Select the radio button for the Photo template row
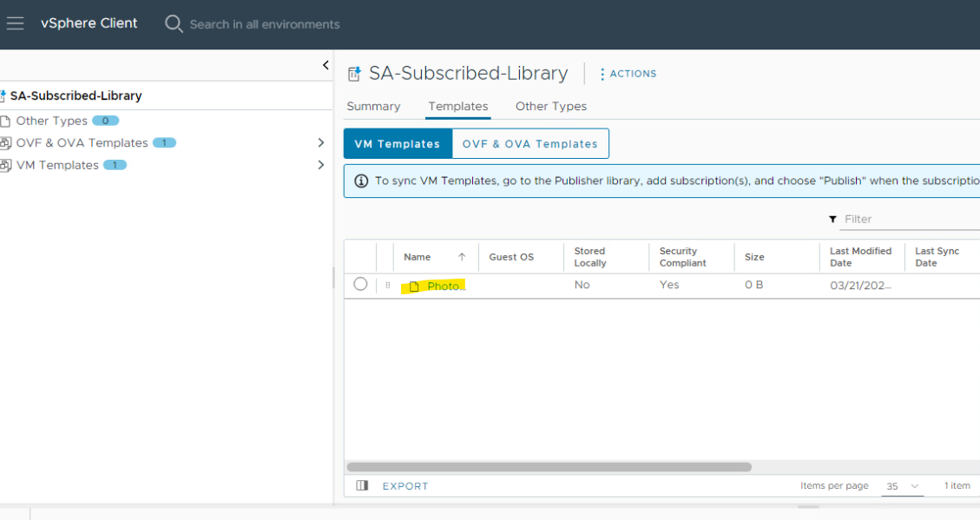Screen dimensions: 980x520 tap(360, 285)
